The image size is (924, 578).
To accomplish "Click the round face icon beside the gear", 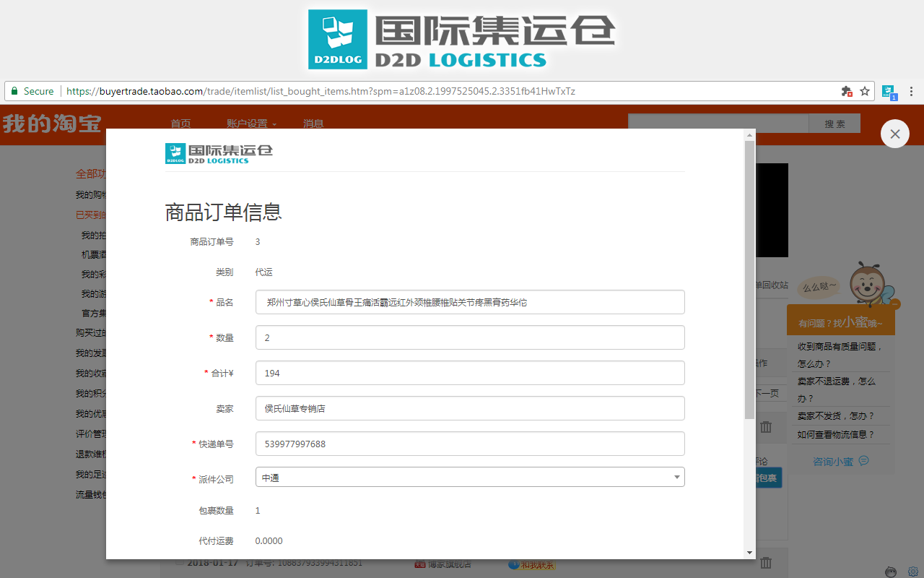I will [891, 571].
